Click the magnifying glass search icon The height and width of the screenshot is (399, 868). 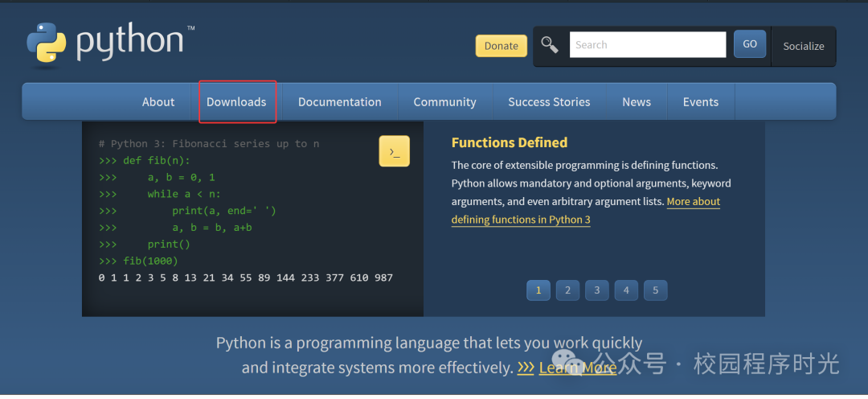pos(549,44)
